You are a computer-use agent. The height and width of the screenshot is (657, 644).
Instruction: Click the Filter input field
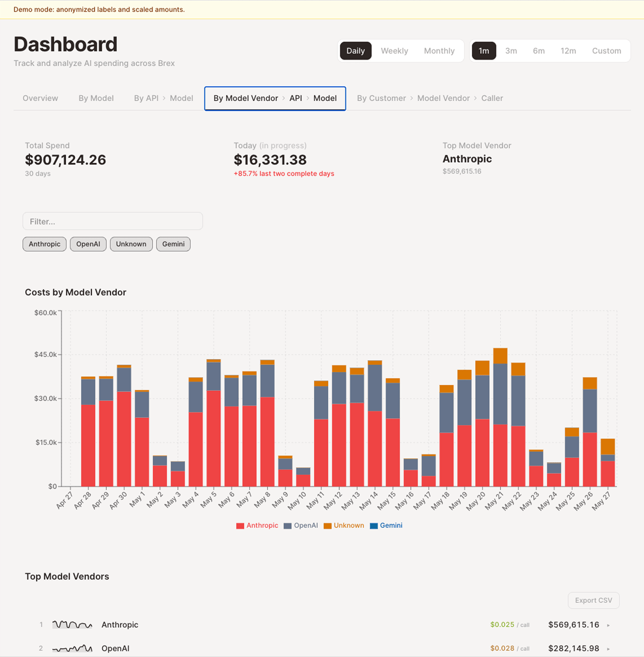[113, 221]
